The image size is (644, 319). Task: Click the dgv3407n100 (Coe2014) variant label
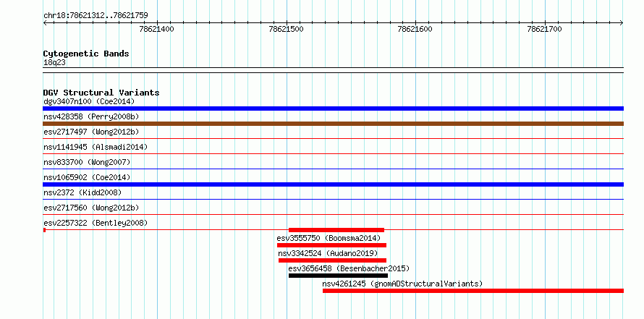(89, 101)
